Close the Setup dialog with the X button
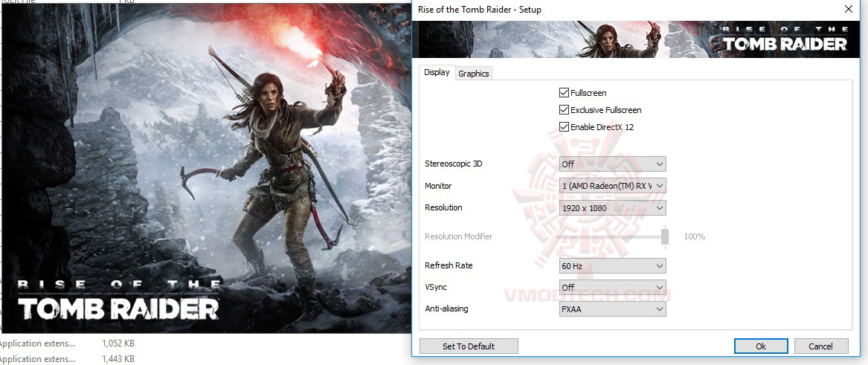 [848, 10]
